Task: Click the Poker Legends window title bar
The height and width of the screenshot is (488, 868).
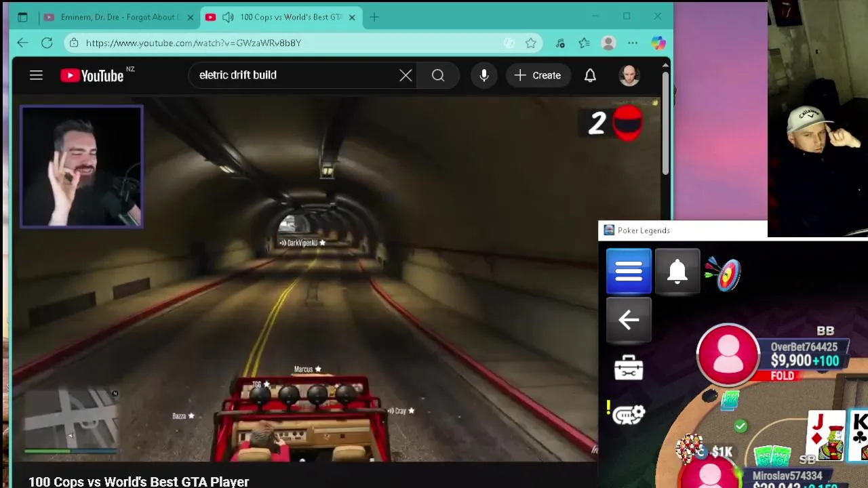Action: tap(682, 230)
